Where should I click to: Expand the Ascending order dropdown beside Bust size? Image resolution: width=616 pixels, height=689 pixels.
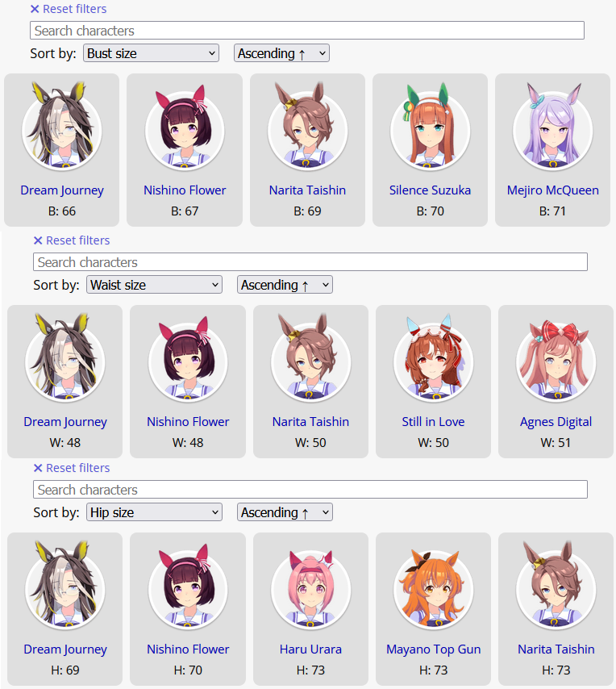point(281,53)
